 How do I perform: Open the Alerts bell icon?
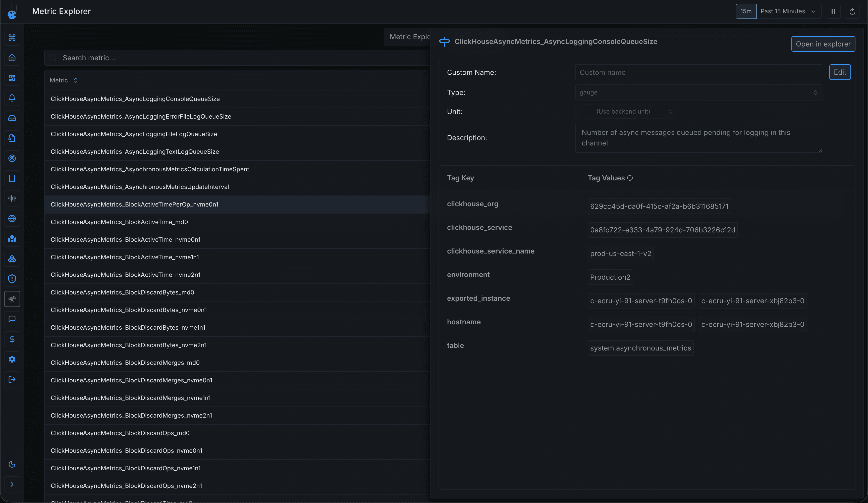[12, 98]
